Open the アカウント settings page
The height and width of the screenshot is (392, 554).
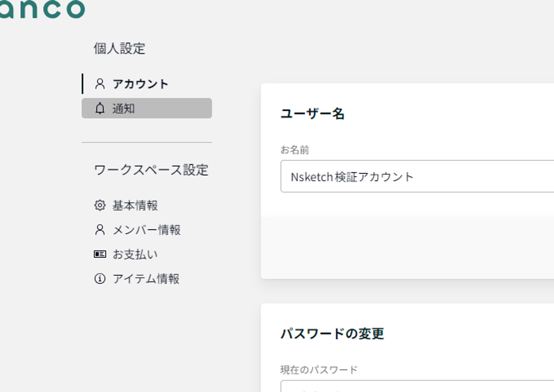(x=147, y=84)
